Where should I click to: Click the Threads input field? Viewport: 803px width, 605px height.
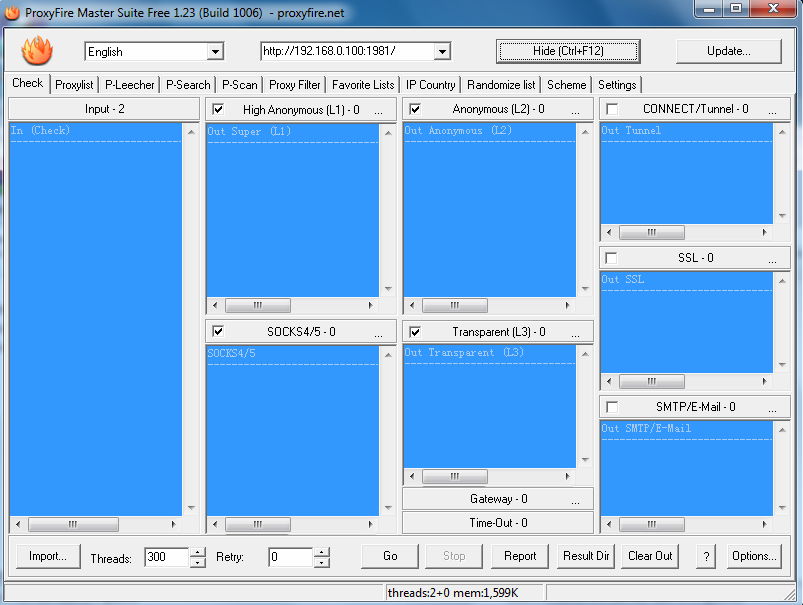(167, 557)
